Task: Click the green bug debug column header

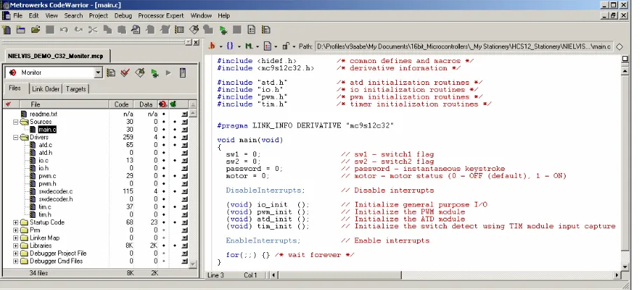Action: tap(173, 104)
